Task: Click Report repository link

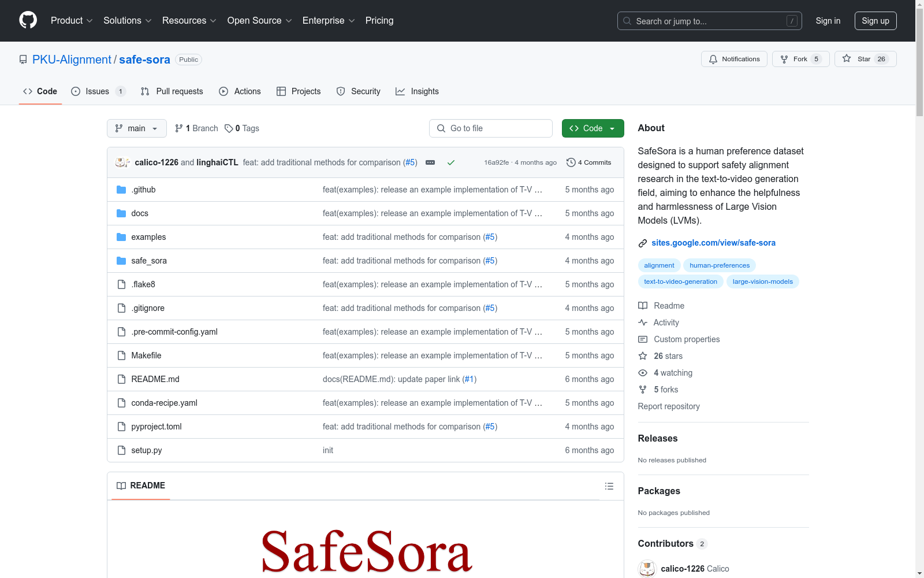Action: [669, 406]
